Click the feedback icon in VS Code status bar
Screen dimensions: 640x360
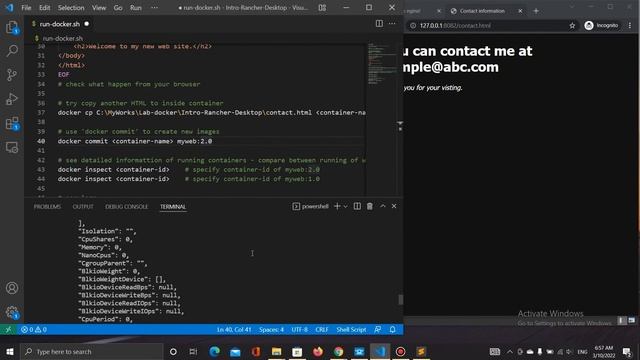[x=378, y=329]
